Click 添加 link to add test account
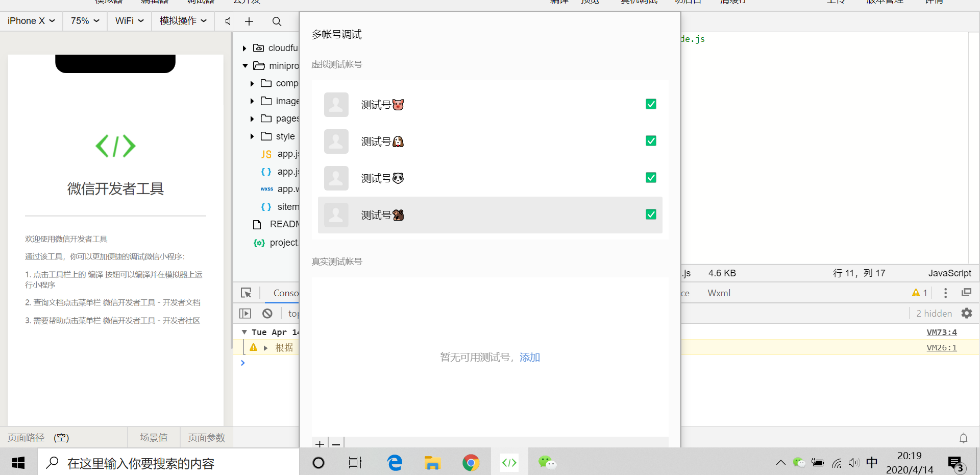The image size is (980, 475). pos(530,358)
